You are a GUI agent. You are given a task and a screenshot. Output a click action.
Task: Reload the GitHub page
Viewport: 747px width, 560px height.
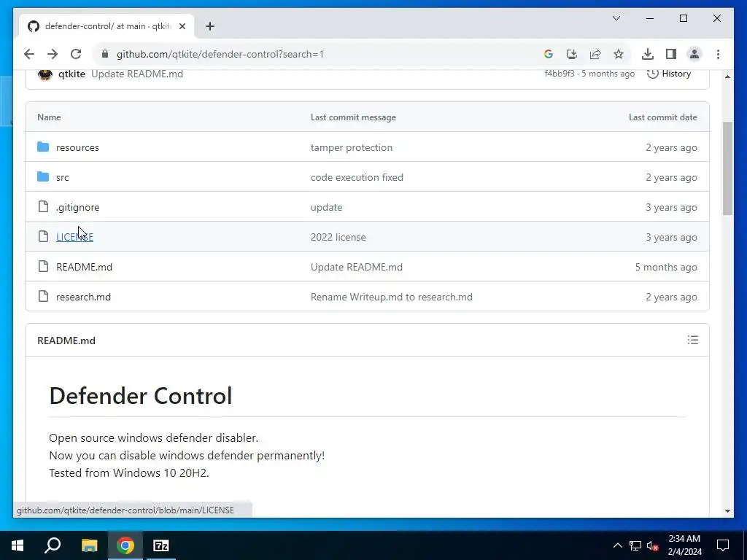click(x=76, y=54)
